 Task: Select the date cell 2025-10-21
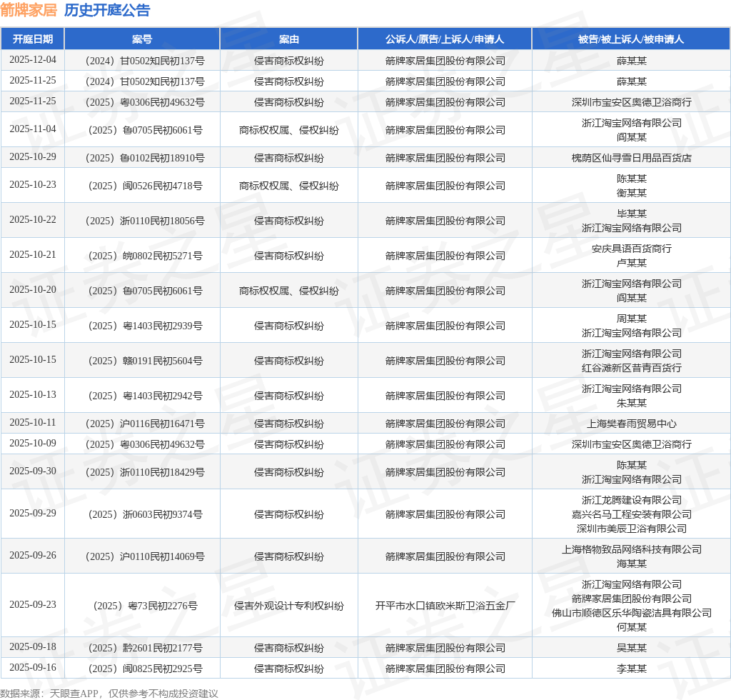pyautogui.click(x=33, y=255)
